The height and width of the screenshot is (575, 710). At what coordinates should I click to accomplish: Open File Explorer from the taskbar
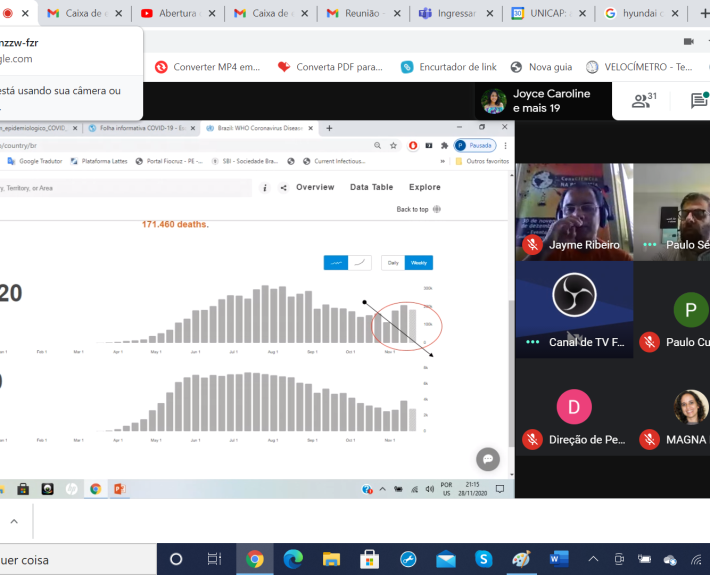[x=331, y=559]
